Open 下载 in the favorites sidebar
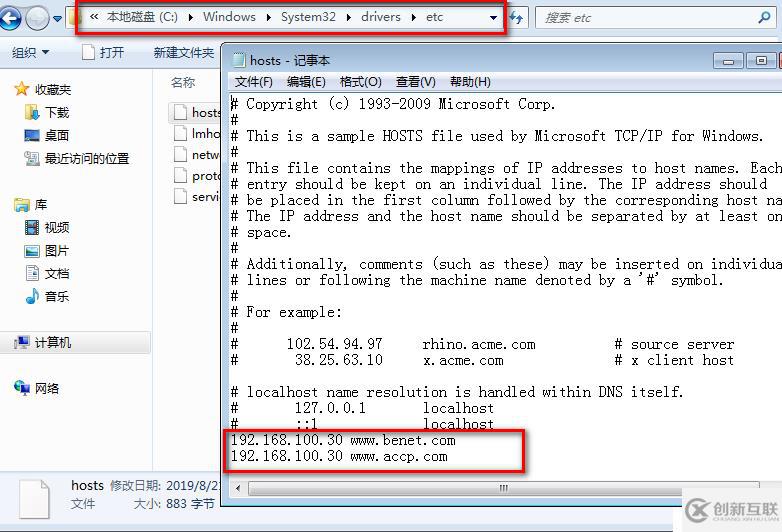 click(x=47, y=112)
